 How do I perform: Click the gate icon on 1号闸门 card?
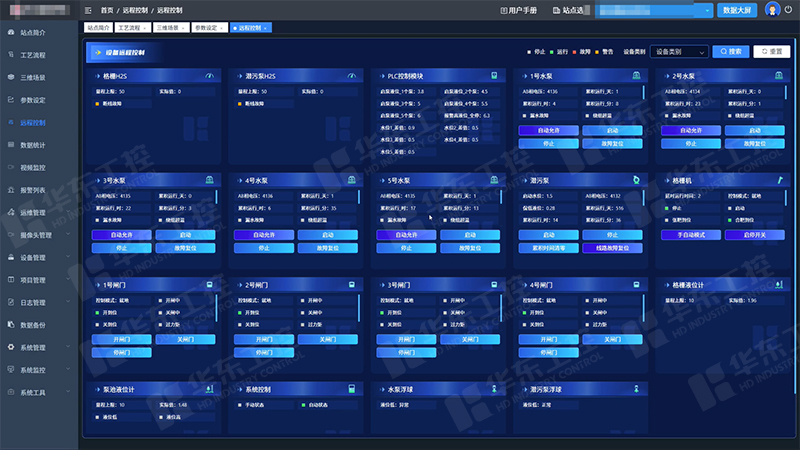(210, 285)
